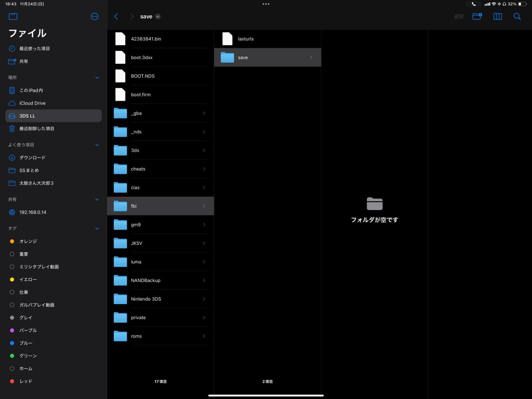Open the more options circle in the sidebar
Viewport: 532px width, 399px height.
pos(95,16)
